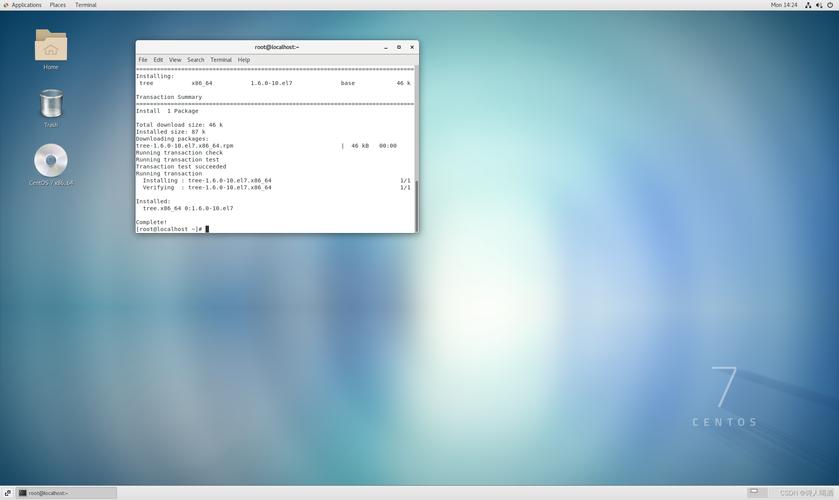Click the root@localhost taskbar window button
The height and width of the screenshot is (500, 839).
(x=66, y=493)
